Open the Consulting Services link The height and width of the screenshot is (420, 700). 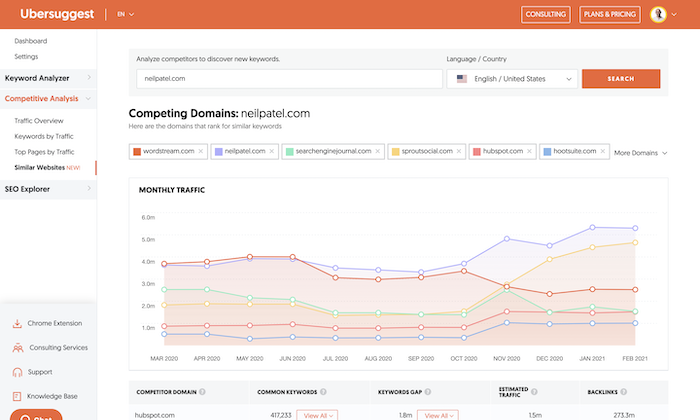[58, 348]
